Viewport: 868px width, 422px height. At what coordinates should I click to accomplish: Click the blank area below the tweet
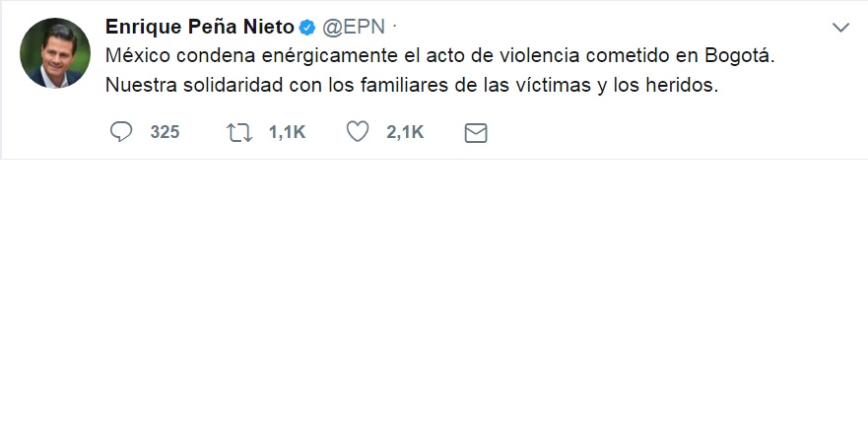click(x=434, y=291)
